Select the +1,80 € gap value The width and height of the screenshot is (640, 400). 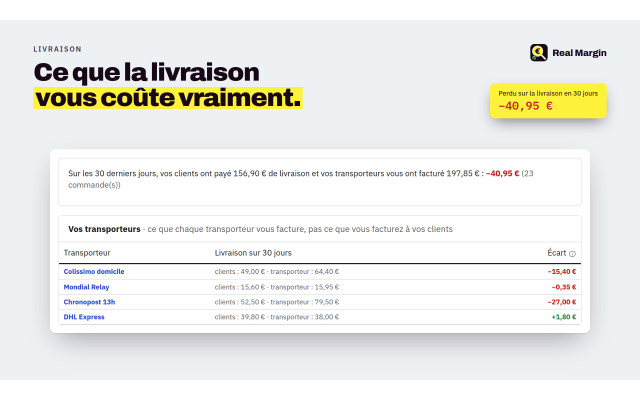564,317
